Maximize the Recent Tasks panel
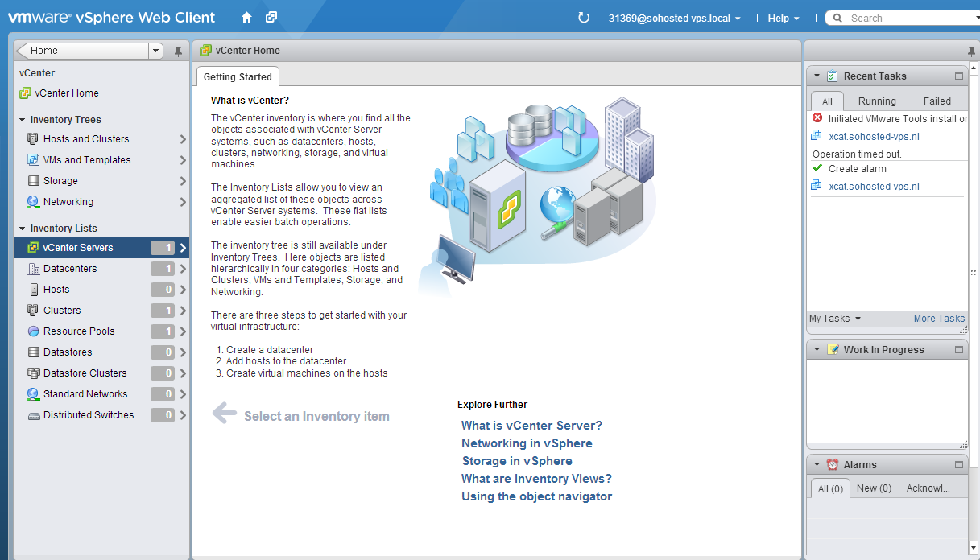This screenshot has width=980, height=560. [x=958, y=76]
